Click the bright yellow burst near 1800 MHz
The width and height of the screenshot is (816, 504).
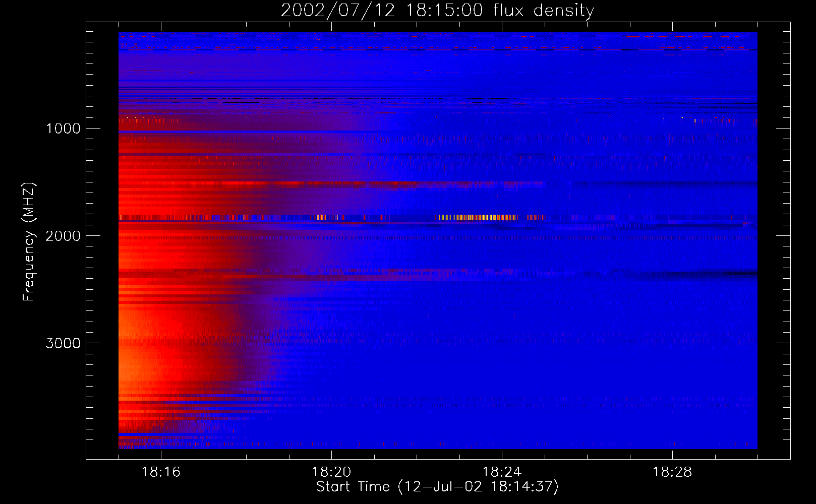pyautogui.click(x=478, y=218)
